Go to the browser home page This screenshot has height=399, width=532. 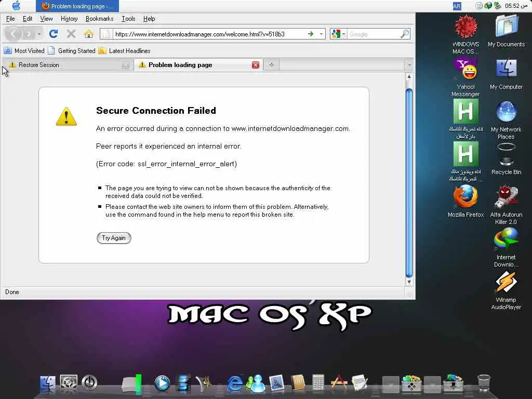(x=89, y=34)
